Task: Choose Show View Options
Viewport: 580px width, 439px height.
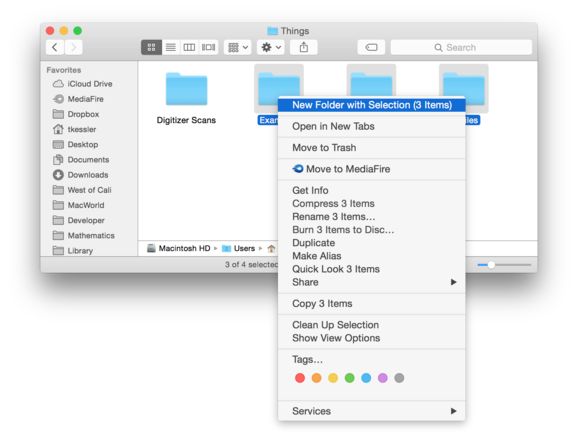Action: (371, 338)
